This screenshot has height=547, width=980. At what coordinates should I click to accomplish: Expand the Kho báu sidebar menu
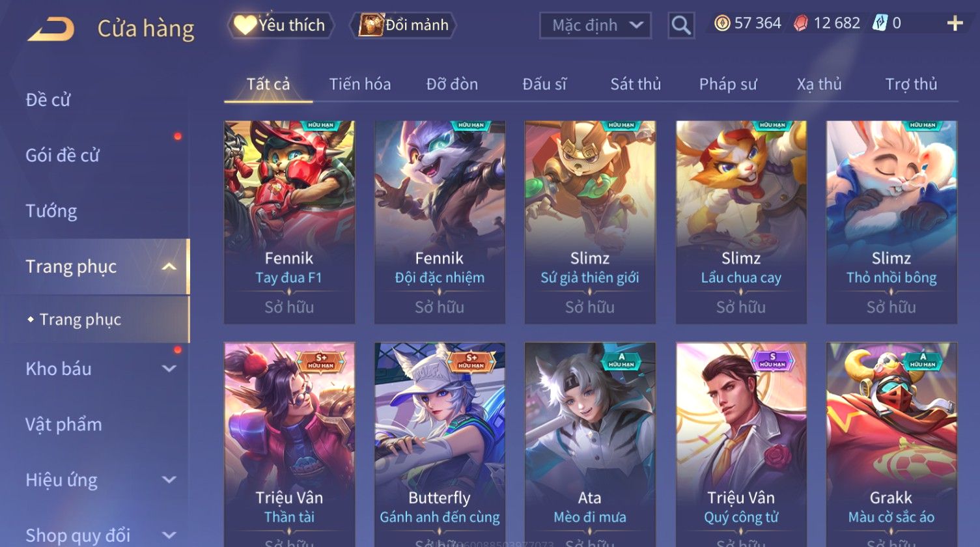169,369
